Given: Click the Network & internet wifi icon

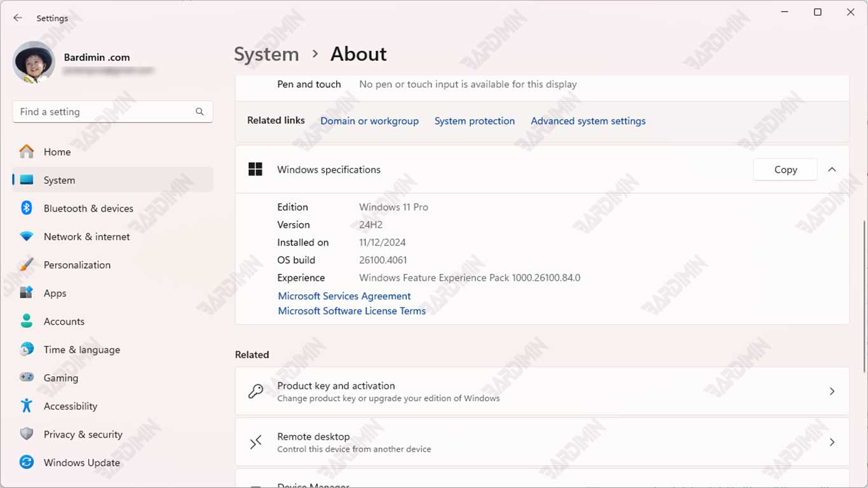Looking at the screenshot, I should pos(26,236).
